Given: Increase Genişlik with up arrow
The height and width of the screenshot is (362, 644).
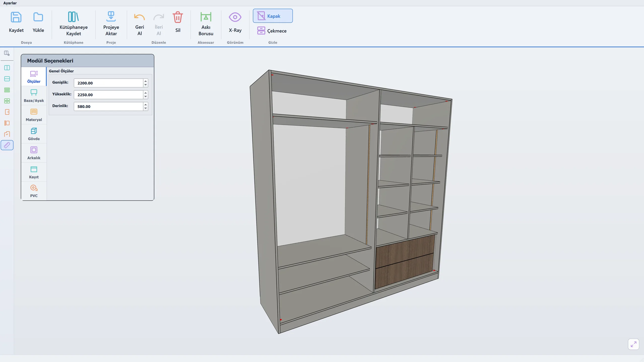Looking at the screenshot, I should coord(146,81).
